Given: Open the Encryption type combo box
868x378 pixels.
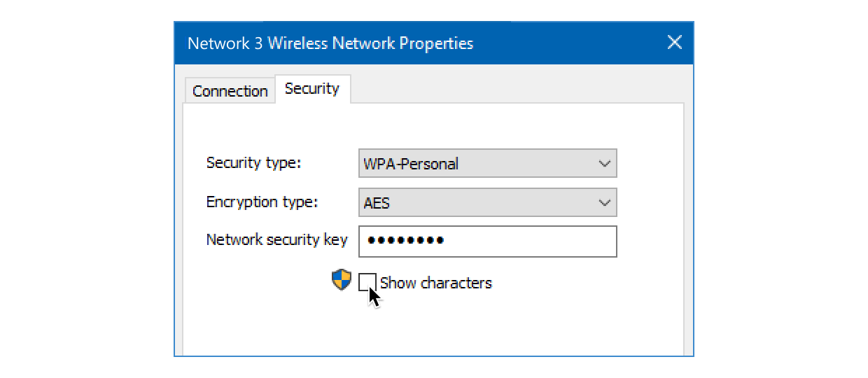Looking at the screenshot, I should (x=487, y=203).
